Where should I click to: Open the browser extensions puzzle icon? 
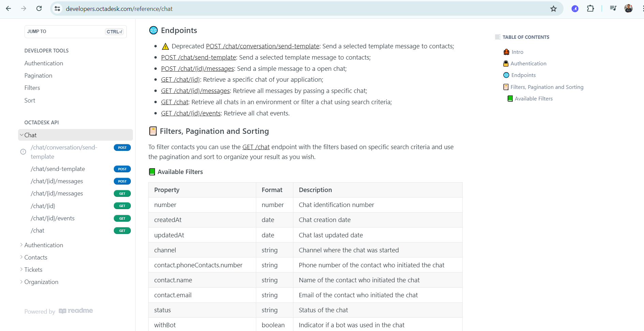[591, 9]
